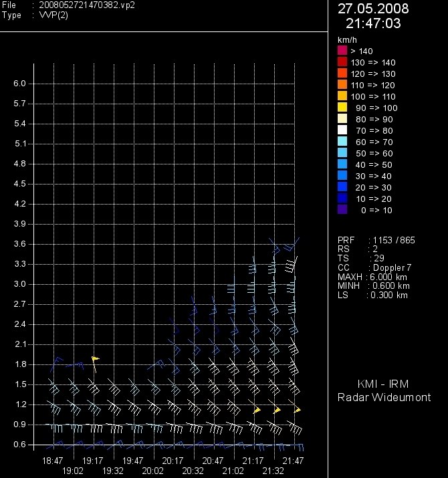This screenshot has width=448, height=478.
Task: Click the date 27.05.2008
Action: 373,9
